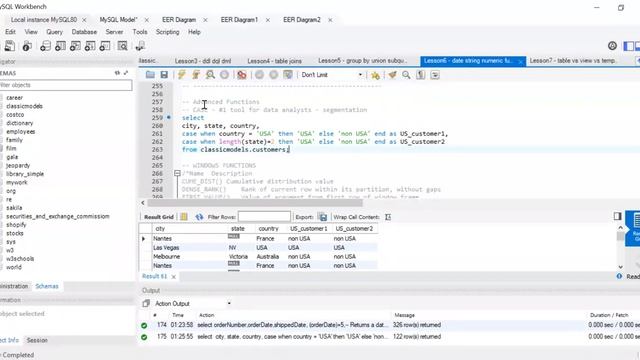The height and width of the screenshot is (360, 640).
Task: Click the Reconnect to DBMS icon
Action: click(140, 46)
